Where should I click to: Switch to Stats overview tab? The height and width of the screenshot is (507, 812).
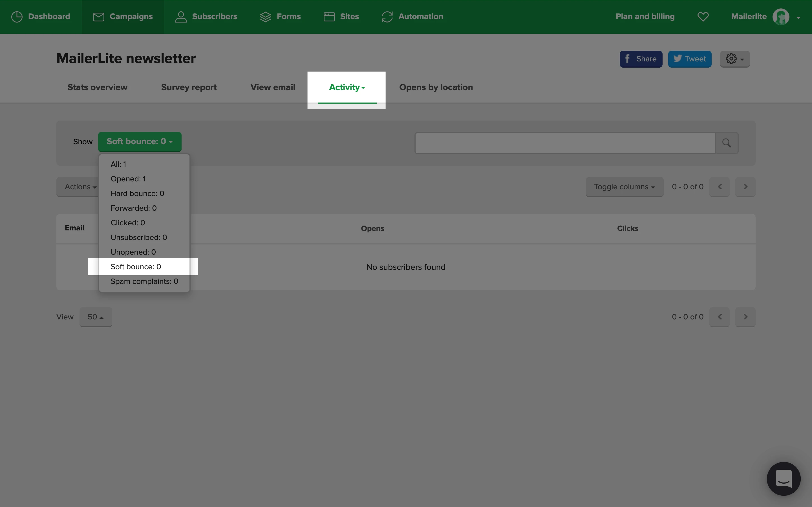click(97, 87)
